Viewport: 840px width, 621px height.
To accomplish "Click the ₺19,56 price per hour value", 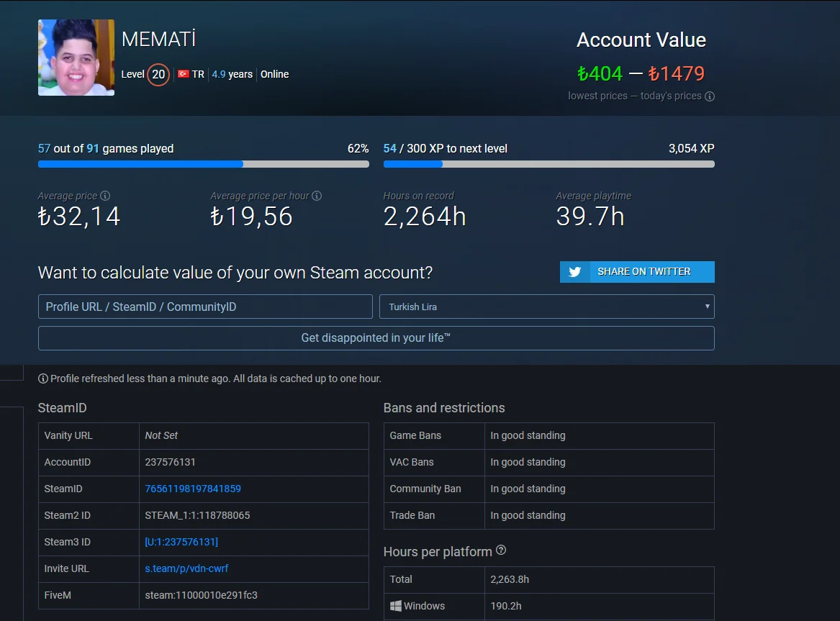I will (x=252, y=217).
